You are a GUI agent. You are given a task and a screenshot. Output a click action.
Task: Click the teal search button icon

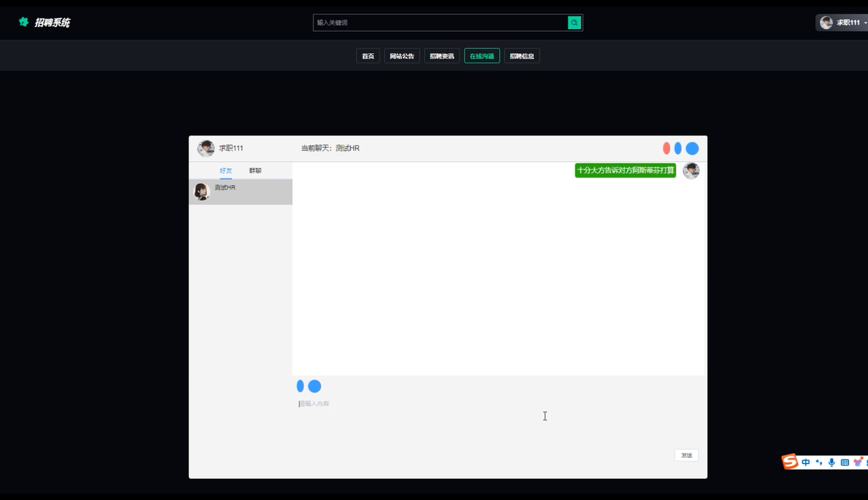(x=574, y=23)
